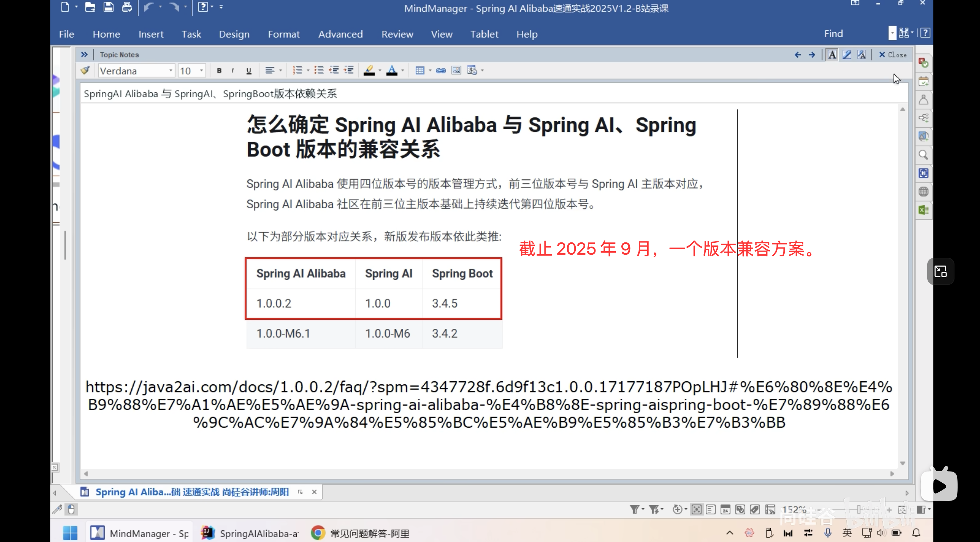Viewport: 980px width, 542px height.
Task: Click the numbered list icon
Action: pyautogui.click(x=297, y=70)
